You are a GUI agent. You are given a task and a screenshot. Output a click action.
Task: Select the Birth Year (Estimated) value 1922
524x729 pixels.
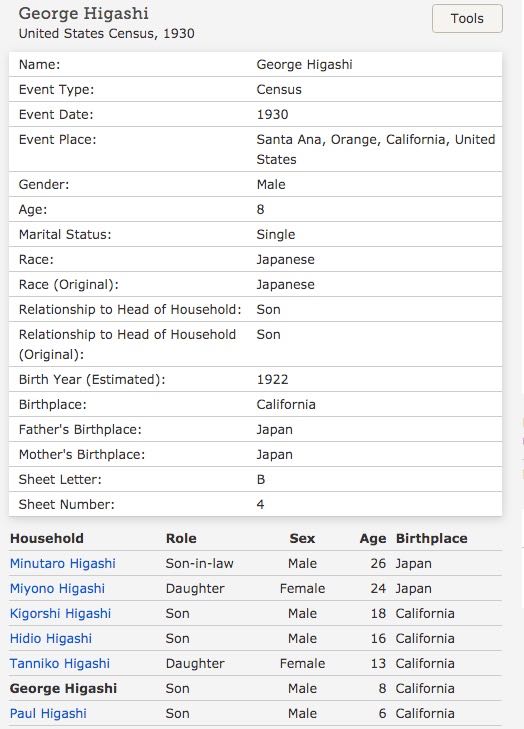(272, 379)
